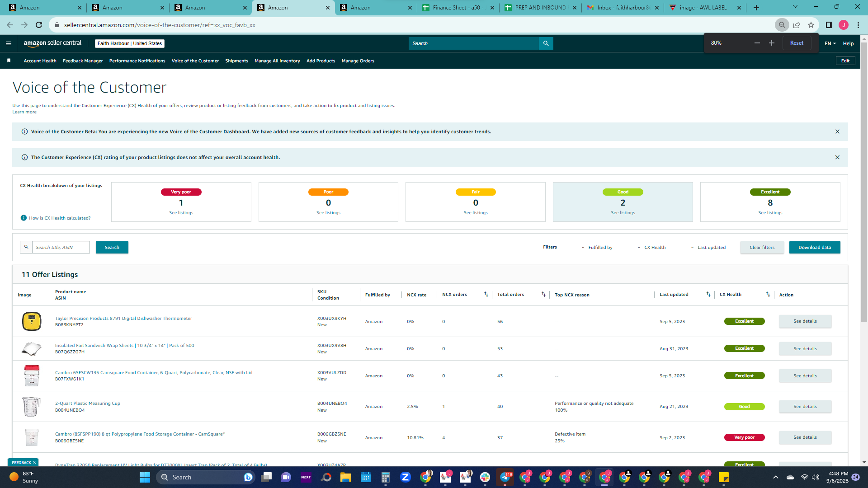The height and width of the screenshot is (488, 868).
Task: Sort table by CX Health column
Action: (x=768, y=294)
